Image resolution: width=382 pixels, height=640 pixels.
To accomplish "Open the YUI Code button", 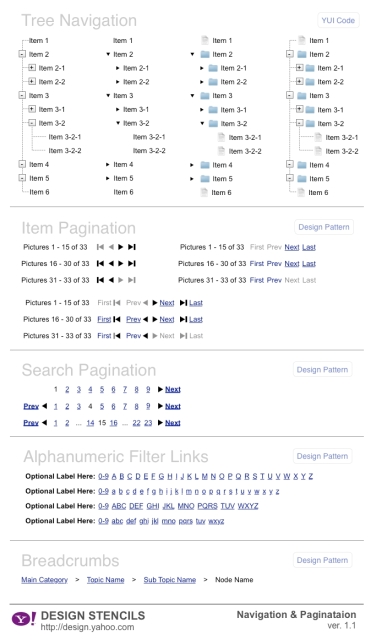I will coord(338,20).
